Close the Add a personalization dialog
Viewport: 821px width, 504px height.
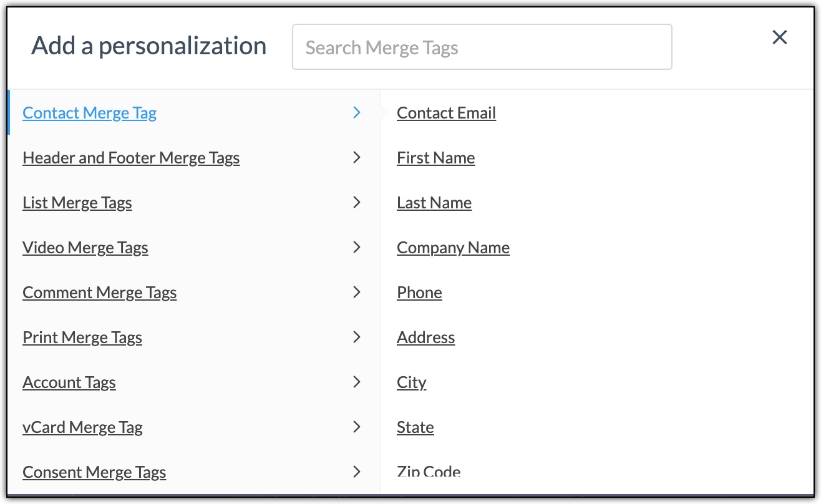pos(779,37)
